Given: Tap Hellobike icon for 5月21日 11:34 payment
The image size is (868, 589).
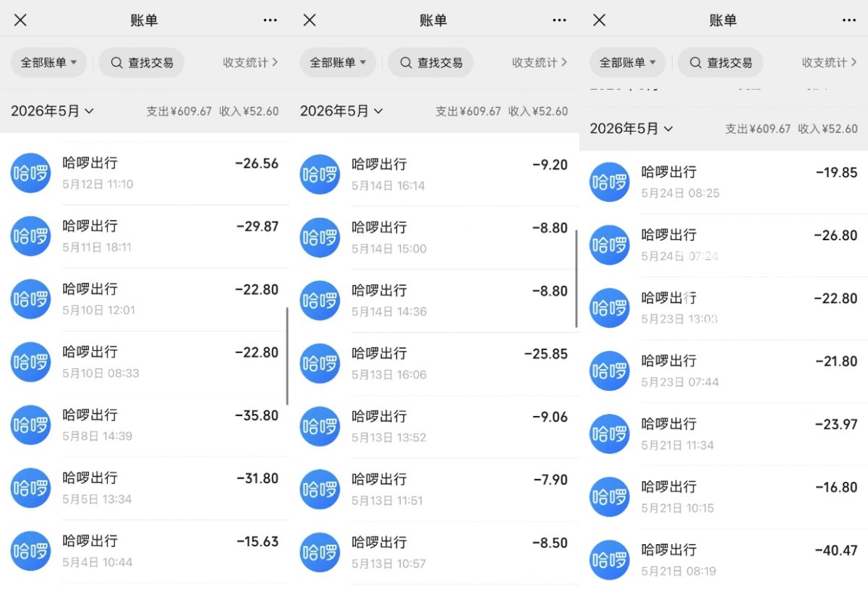Looking at the screenshot, I should click(x=609, y=433).
